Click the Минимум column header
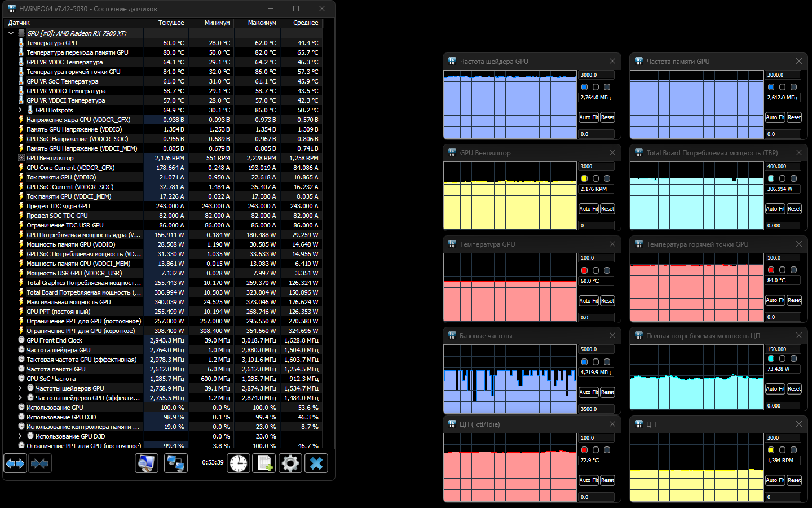 point(211,23)
